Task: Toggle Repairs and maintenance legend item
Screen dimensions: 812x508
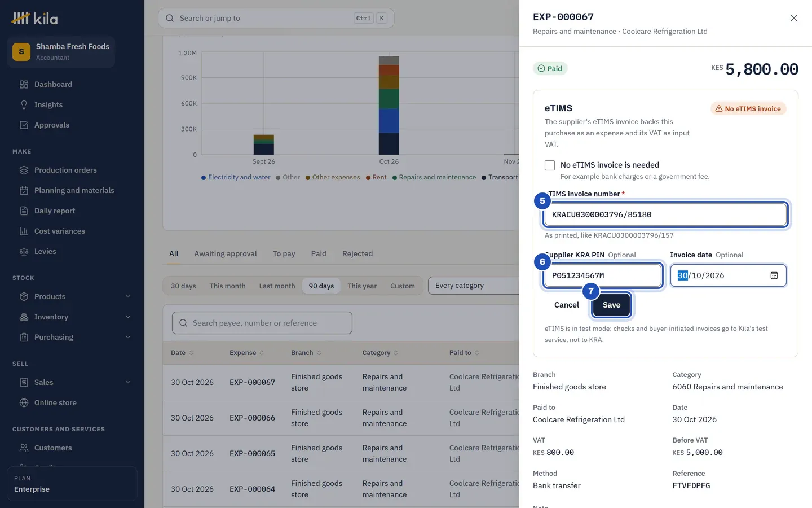Action: [x=434, y=177]
